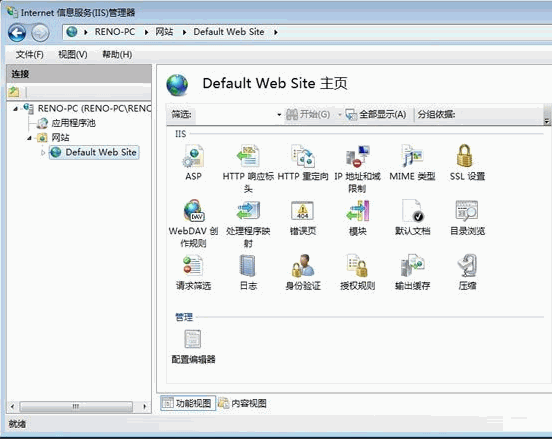The image size is (552, 439).
Task: Expand Default Web Site tree node
Action: pos(43,153)
